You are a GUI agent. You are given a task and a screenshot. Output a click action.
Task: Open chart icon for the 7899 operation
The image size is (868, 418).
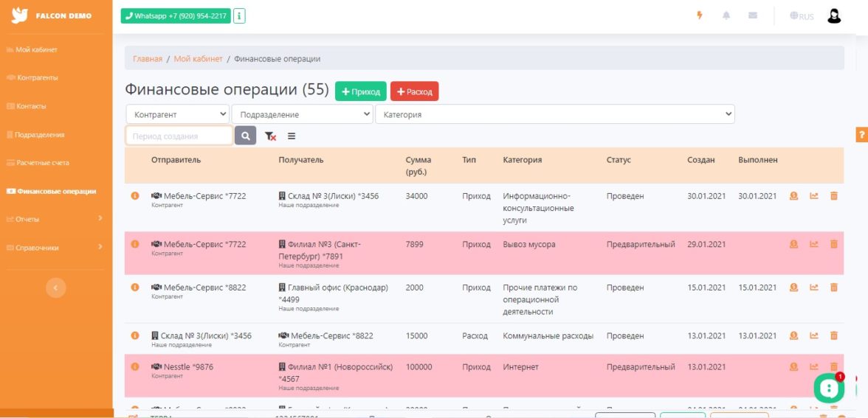(814, 244)
